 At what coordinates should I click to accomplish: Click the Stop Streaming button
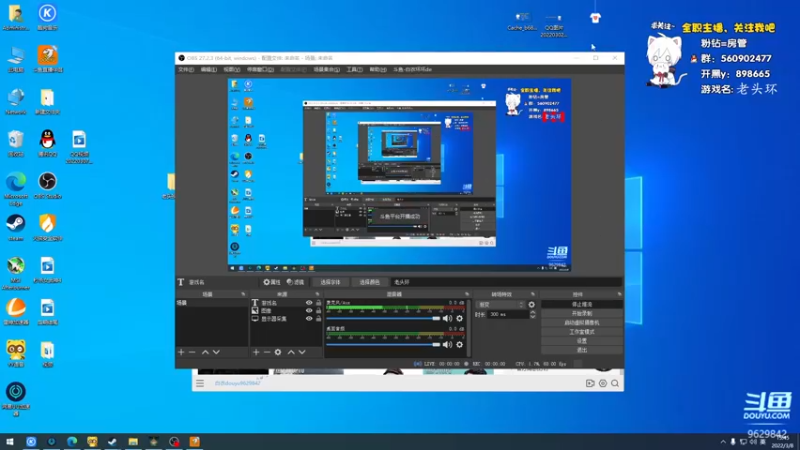(582, 304)
